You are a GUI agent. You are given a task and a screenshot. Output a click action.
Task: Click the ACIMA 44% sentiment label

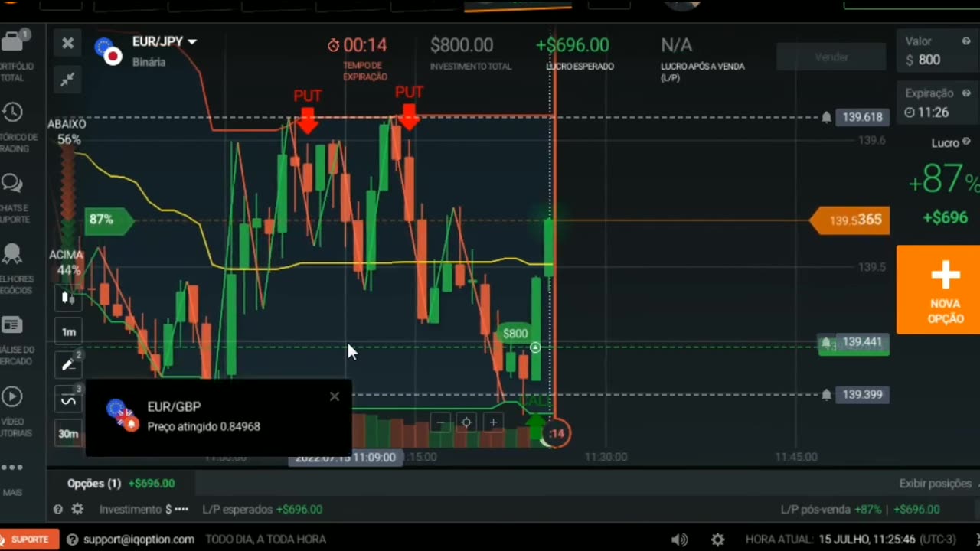67,262
